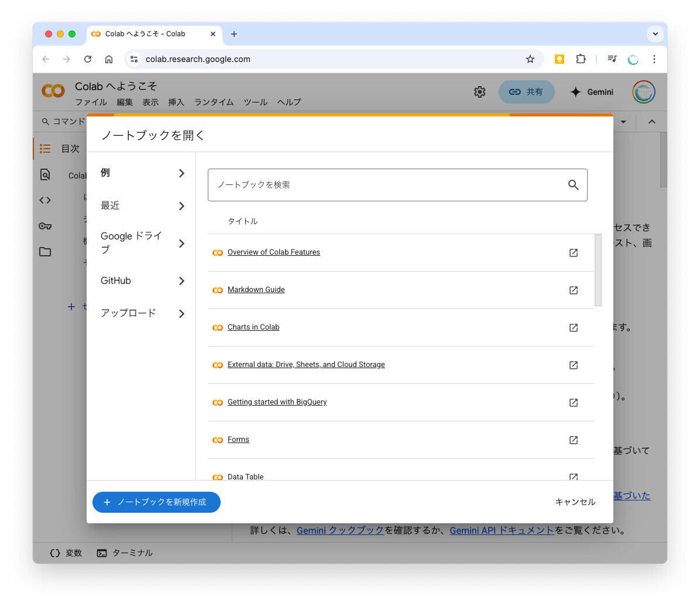The height and width of the screenshot is (607, 700).
Task: Open Gemini API ドキュメント link
Action: tap(502, 530)
